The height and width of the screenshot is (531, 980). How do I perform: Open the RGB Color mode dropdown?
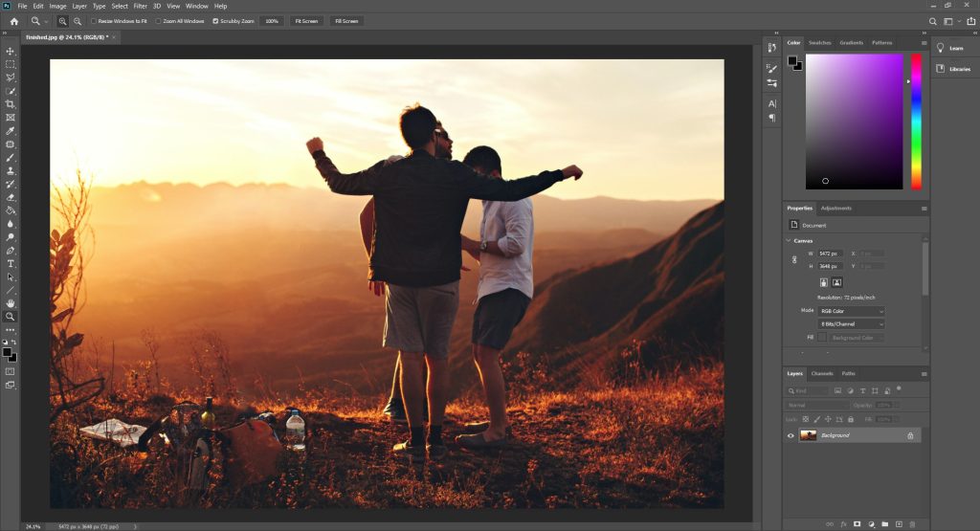851,311
